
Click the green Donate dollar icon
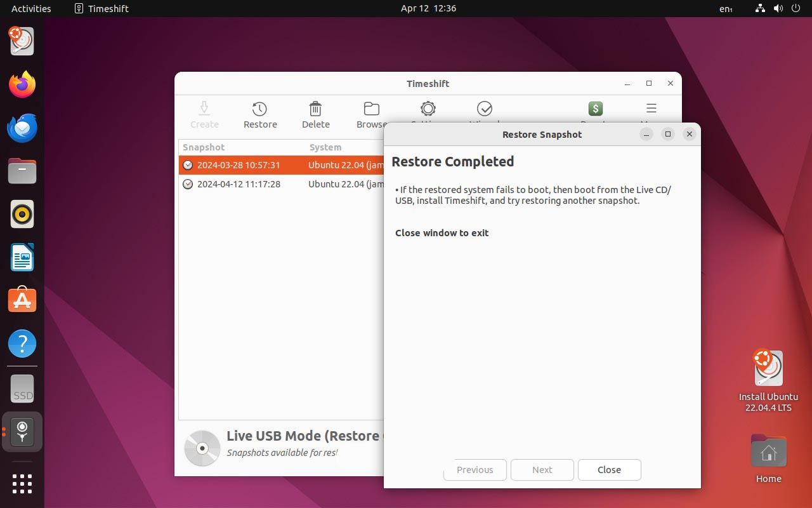click(595, 109)
